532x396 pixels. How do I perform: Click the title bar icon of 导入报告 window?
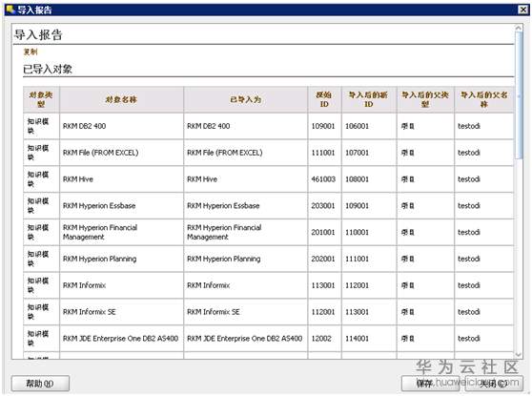tap(10, 10)
